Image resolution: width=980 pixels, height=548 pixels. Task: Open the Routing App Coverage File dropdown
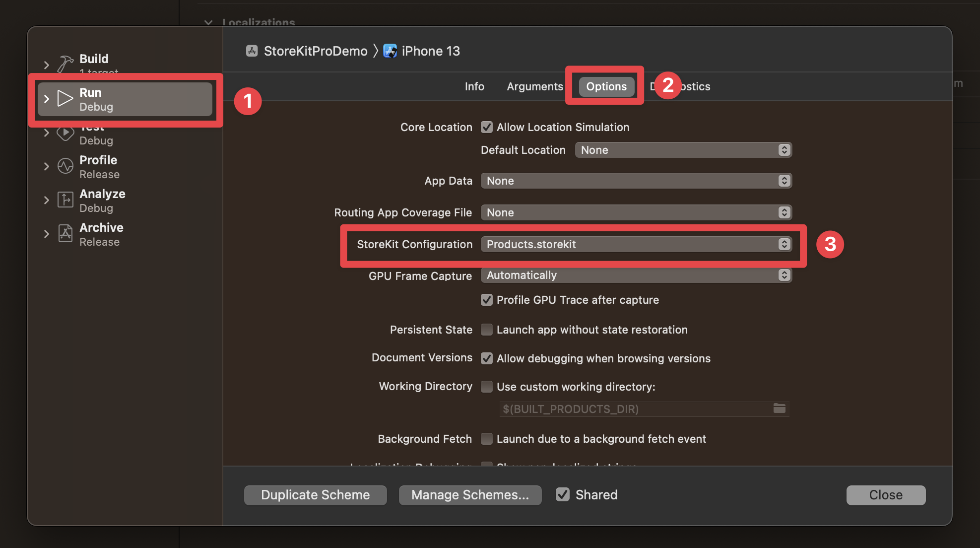[x=636, y=212]
